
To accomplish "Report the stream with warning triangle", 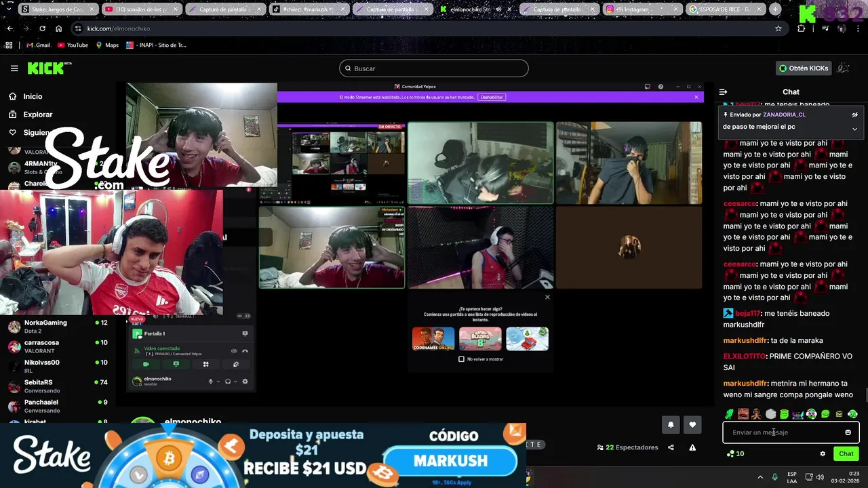I will (692, 447).
